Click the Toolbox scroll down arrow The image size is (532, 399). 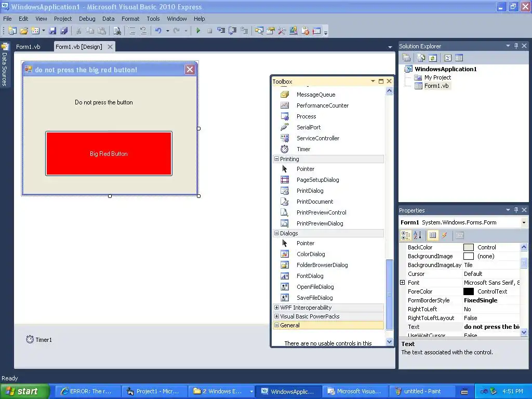click(390, 342)
